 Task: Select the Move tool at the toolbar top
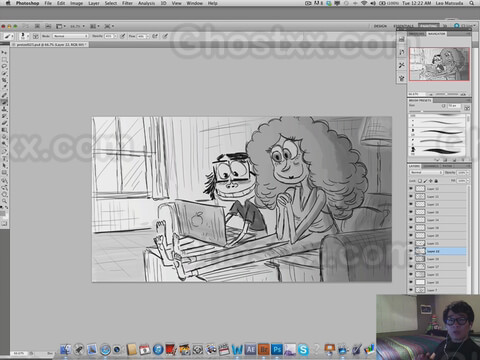[4, 52]
